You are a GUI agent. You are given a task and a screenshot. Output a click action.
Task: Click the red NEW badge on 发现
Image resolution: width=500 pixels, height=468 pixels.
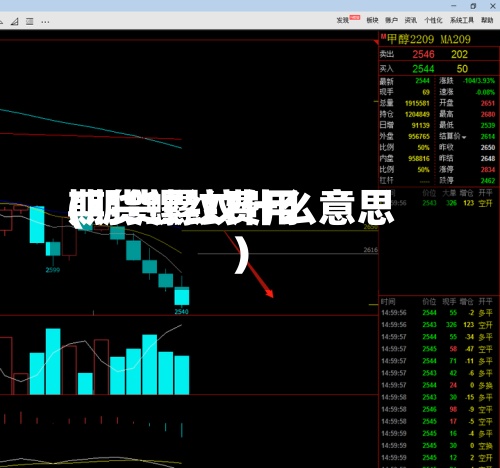[x=355, y=17]
